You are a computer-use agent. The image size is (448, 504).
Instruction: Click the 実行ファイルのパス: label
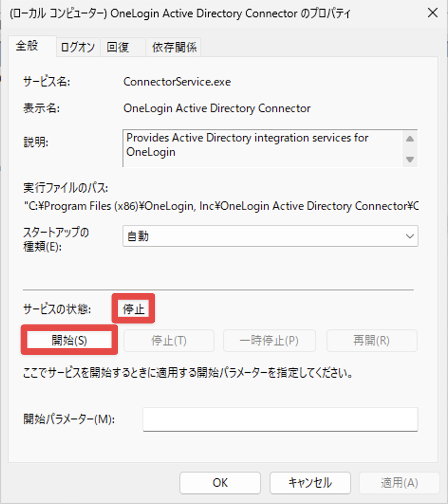[x=65, y=188]
